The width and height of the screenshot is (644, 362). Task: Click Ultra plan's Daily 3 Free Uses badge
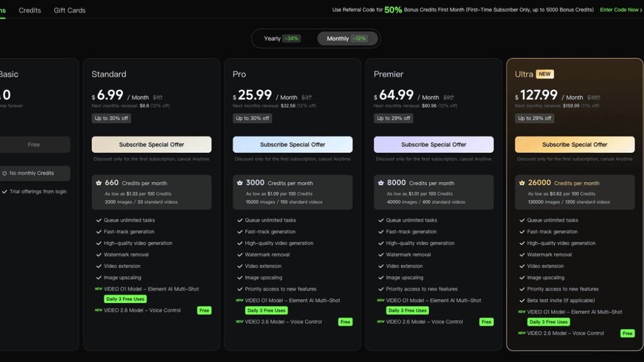tap(548, 322)
